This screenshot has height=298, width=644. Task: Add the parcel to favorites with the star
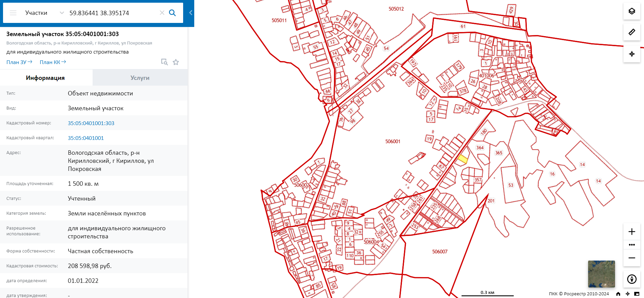(176, 62)
